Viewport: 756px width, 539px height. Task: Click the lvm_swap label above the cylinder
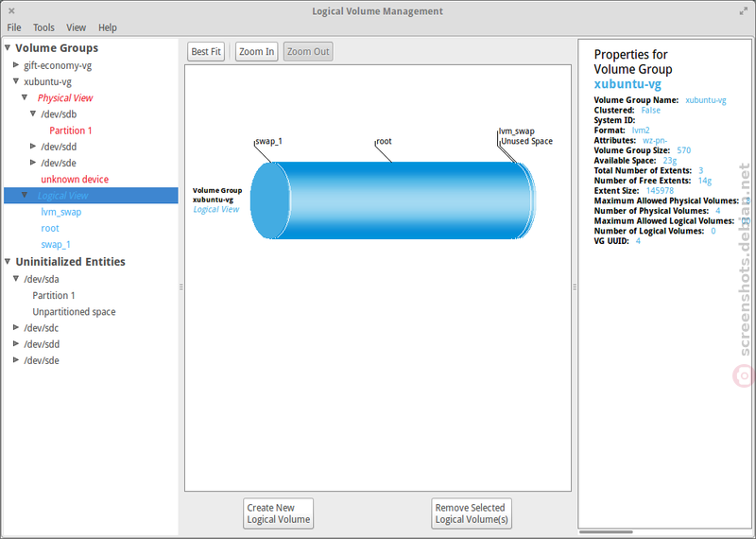click(517, 131)
